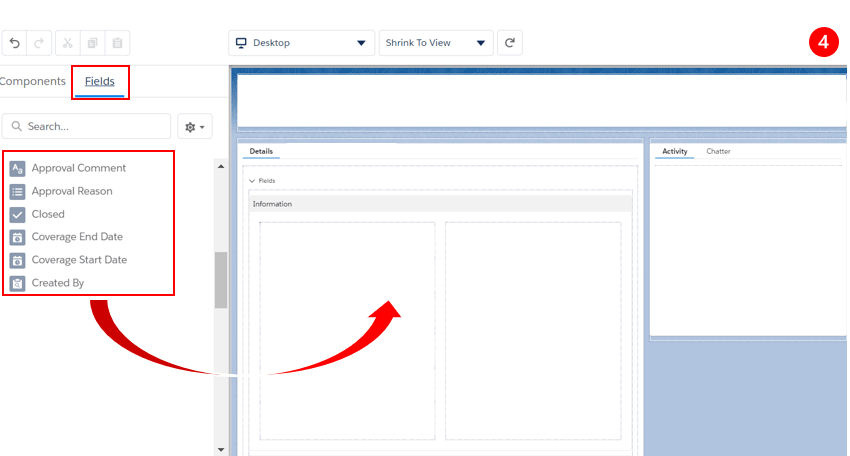The height and width of the screenshot is (456, 850).
Task: Click the Created By lookup icon
Action: [x=17, y=284]
